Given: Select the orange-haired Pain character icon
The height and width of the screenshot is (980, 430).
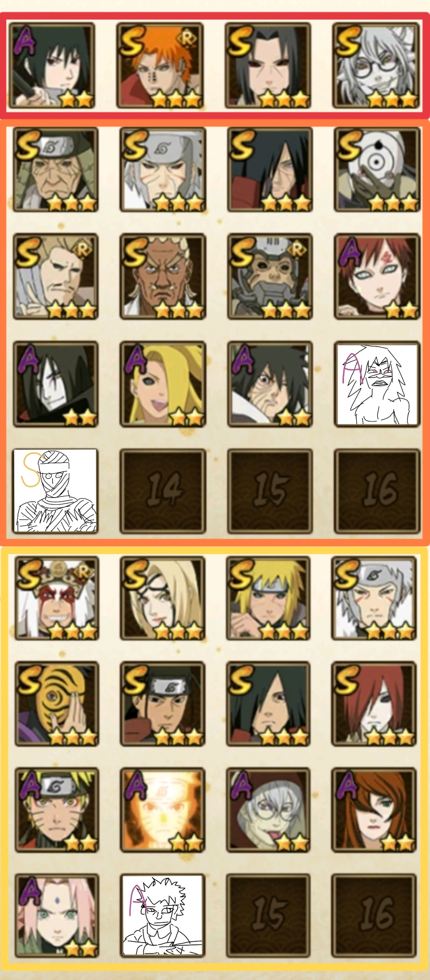Looking at the screenshot, I should click(x=159, y=65).
